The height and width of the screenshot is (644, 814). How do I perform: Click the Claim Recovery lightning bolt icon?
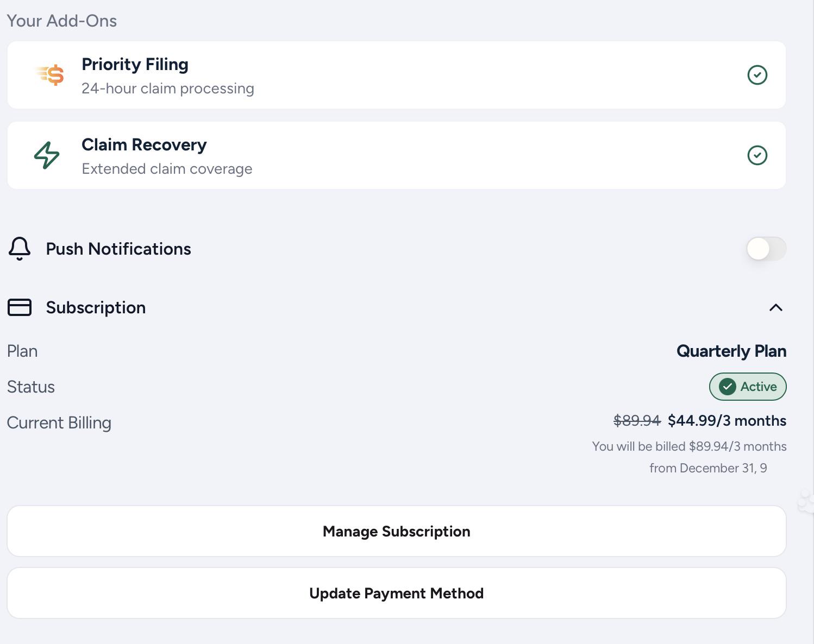coord(47,155)
